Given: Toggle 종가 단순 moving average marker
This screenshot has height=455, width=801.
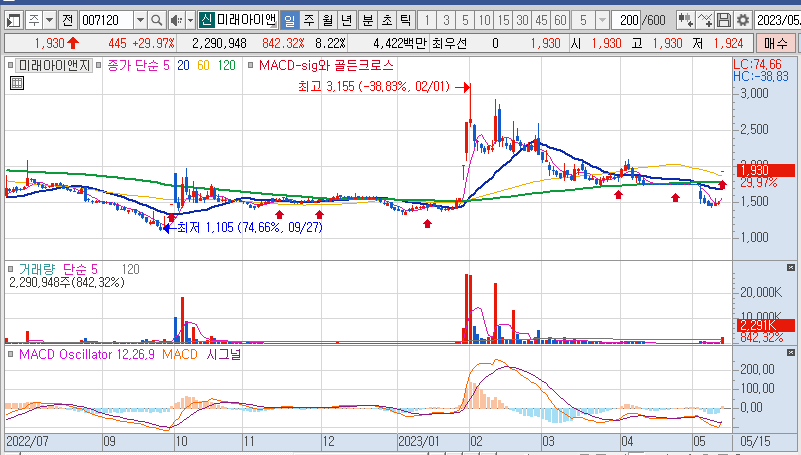Looking at the screenshot, I should click(x=98, y=65).
